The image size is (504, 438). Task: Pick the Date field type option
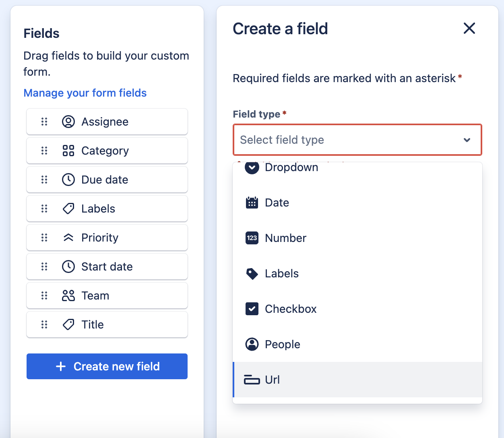tap(357, 202)
